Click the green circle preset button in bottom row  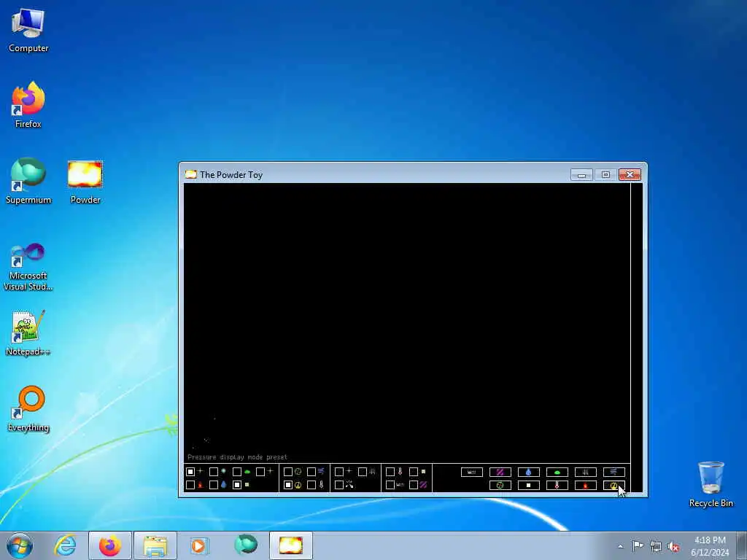point(500,485)
